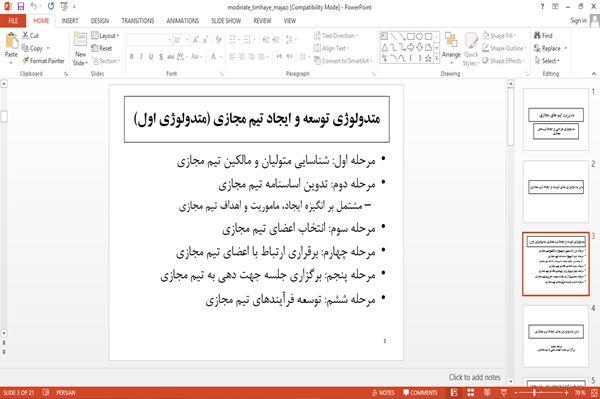Adjust the zoom slider handle
Image resolution: width=600 pixels, height=399 pixels.
tap(534, 392)
